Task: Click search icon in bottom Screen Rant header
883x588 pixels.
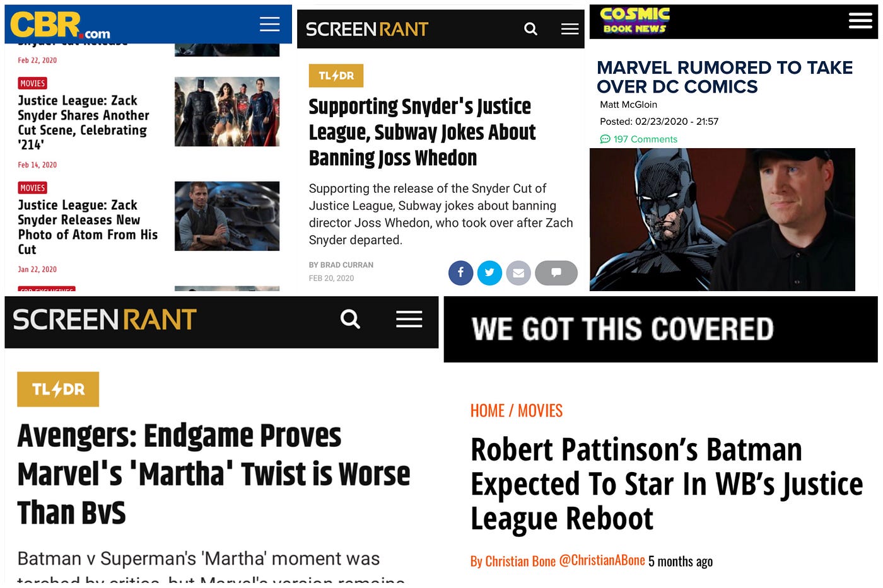Action: [x=350, y=319]
